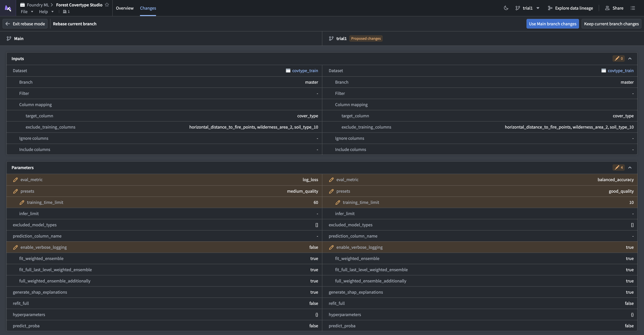Viewport: 644px width, 335px height.
Task: Click Keep current branch changes
Action: (611, 24)
